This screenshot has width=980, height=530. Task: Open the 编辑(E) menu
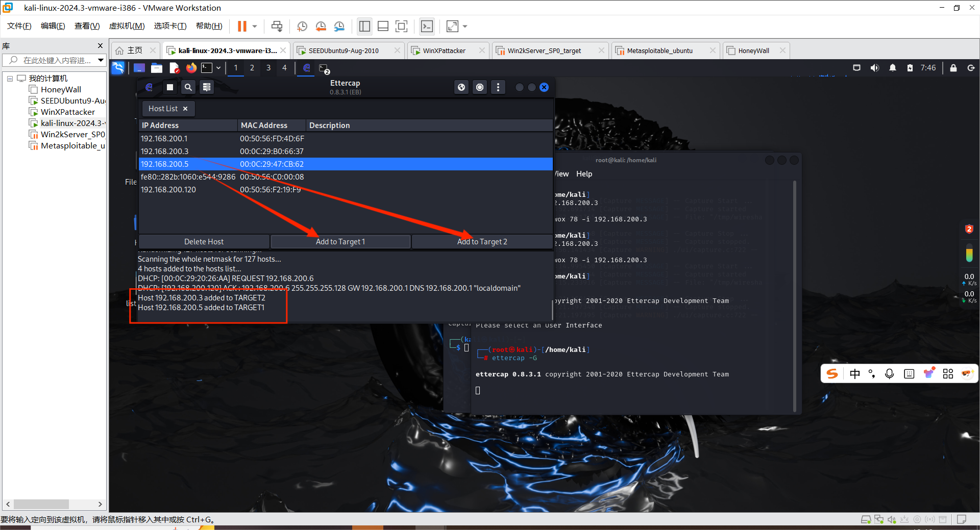coord(53,26)
